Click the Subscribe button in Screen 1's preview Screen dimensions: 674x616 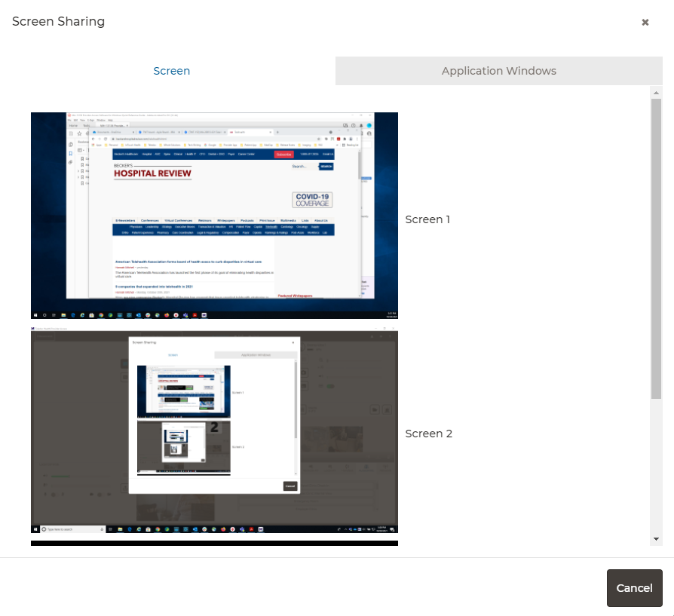point(284,155)
